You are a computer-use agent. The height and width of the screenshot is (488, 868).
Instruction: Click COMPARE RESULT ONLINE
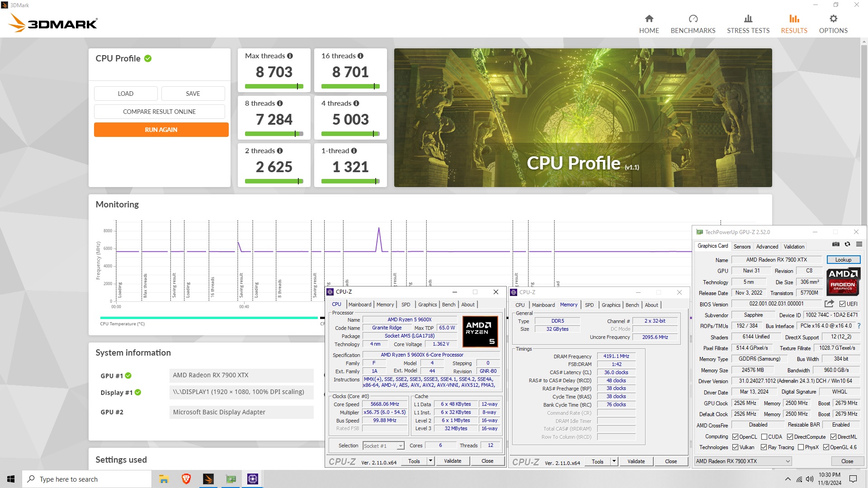point(159,112)
